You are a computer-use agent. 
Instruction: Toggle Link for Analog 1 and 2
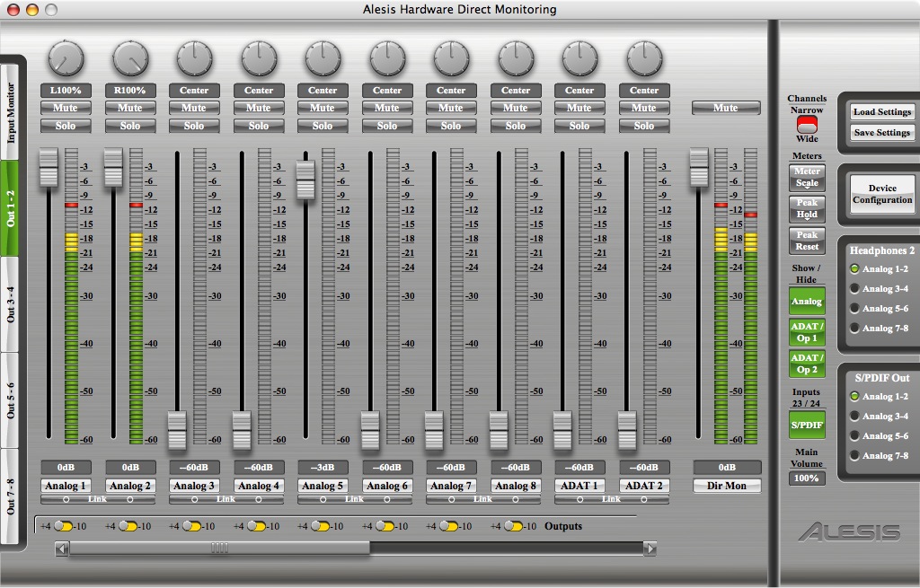(98, 499)
